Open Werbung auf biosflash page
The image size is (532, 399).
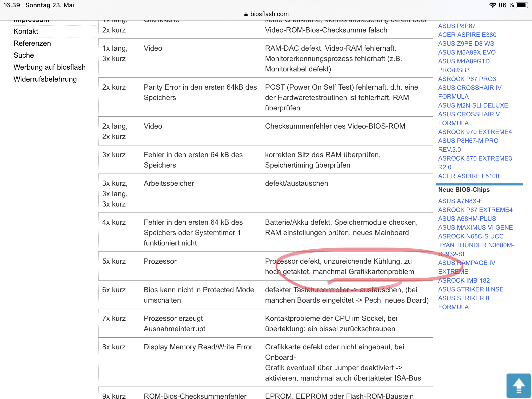(x=49, y=67)
